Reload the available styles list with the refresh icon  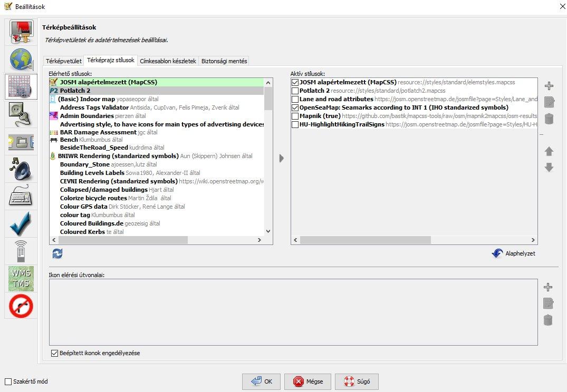(57, 253)
